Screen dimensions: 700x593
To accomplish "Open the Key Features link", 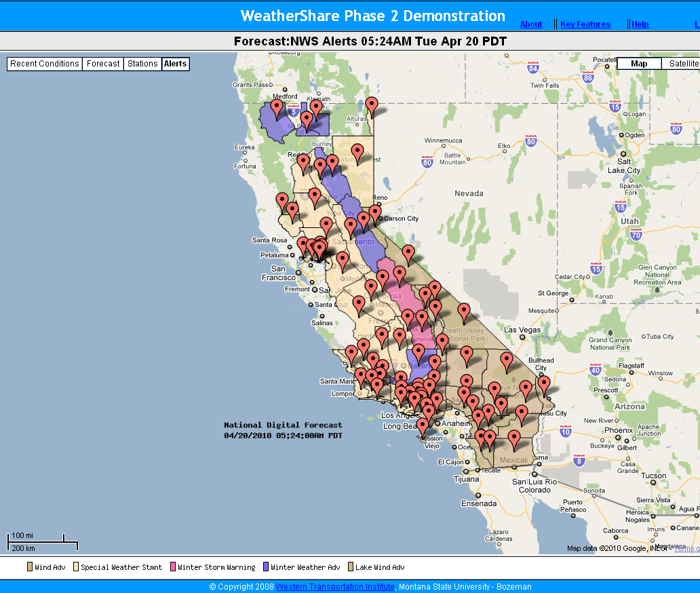I will tap(585, 24).
